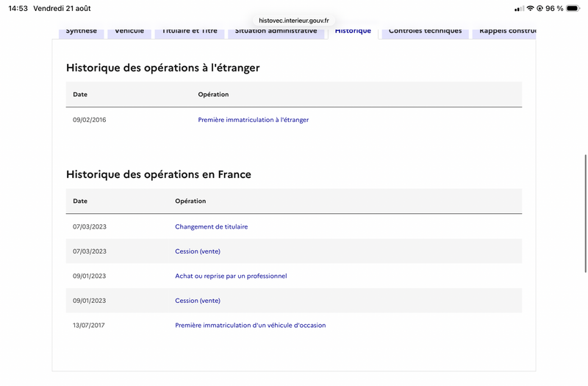Viewport: 588px width, 386px height.
Task: Open the Synthèse tab
Action: coord(82,32)
